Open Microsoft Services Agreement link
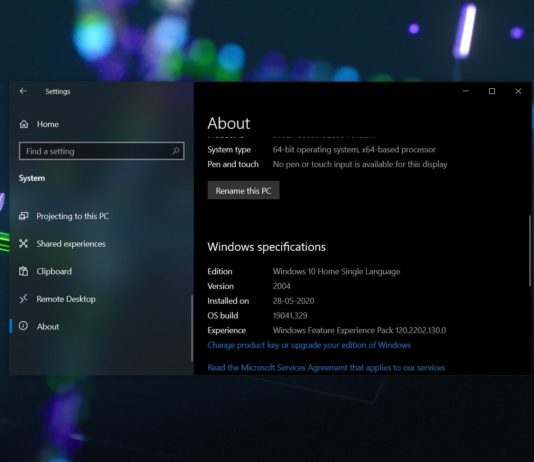534x462 pixels. click(x=326, y=368)
